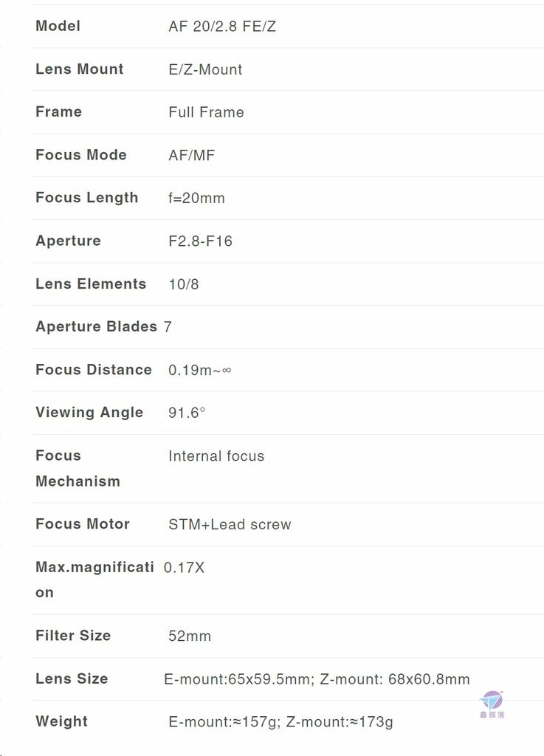Click the 0.19m focus distance value

(200, 370)
